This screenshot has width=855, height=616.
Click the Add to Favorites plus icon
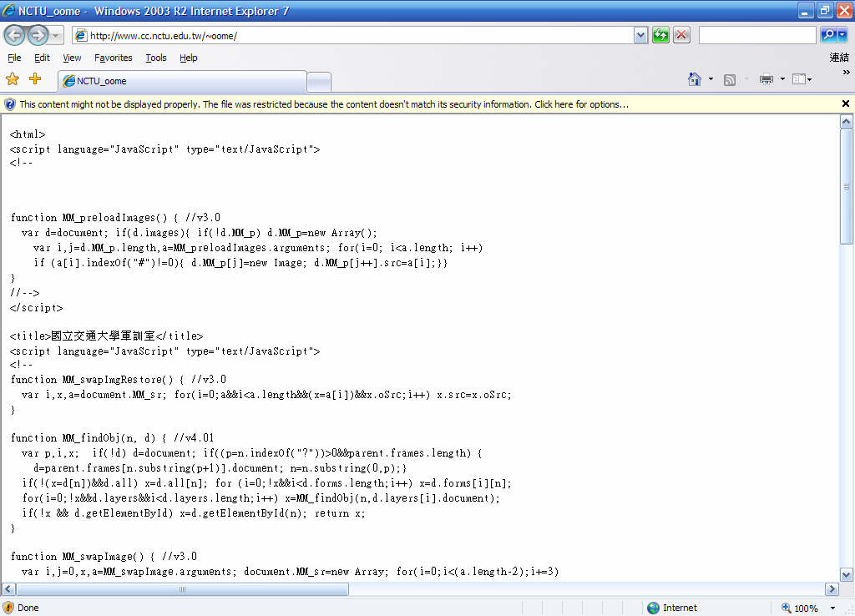35,79
